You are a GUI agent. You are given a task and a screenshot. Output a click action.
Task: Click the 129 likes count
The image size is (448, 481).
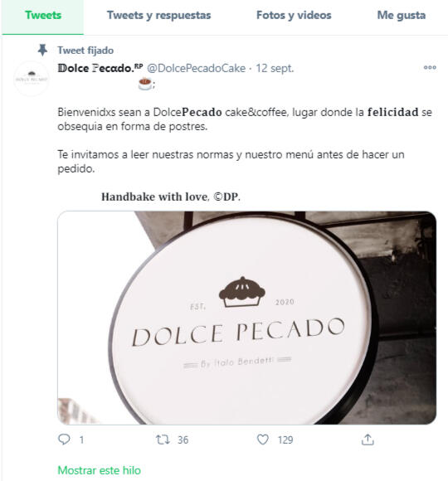click(x=285, y=440)
